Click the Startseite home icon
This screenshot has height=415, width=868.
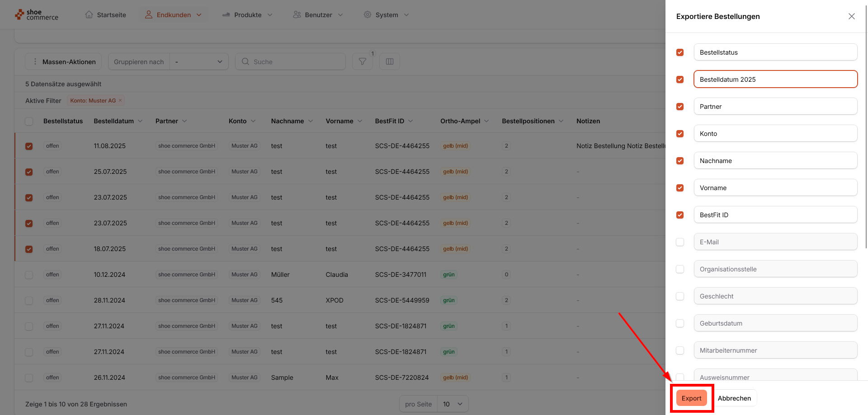89,14
